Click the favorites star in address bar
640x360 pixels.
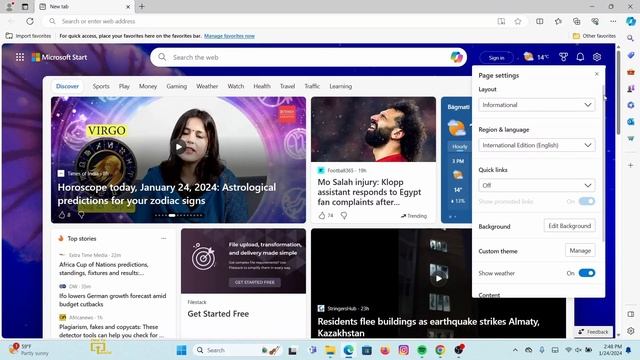pos(518,21)
